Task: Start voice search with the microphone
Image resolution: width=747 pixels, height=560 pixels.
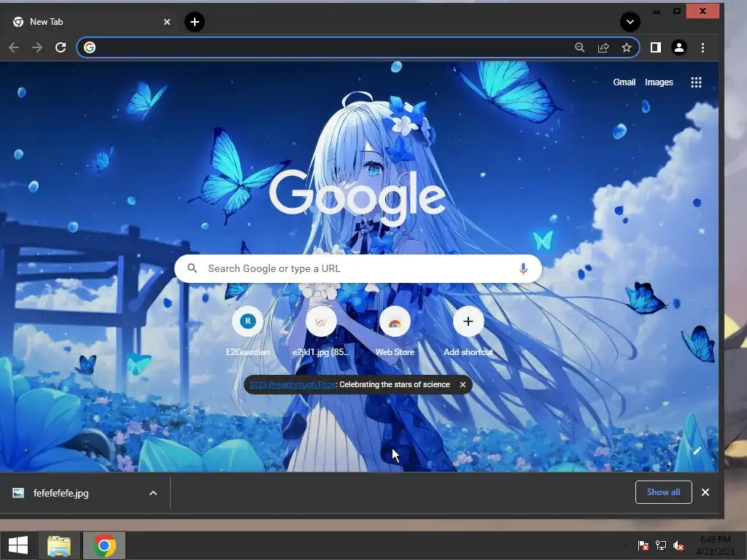Action: coord(523,269)
